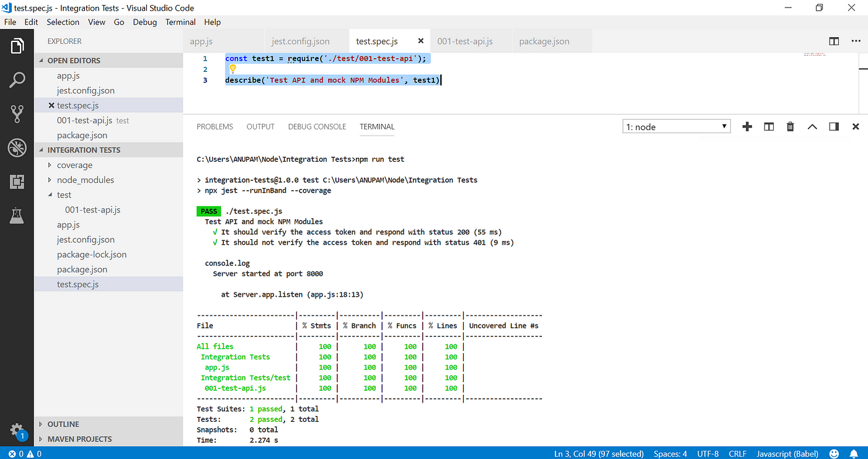The width and height of the screenshot is (868, 459).
Task: Expand the node_modules folder
Action: 86,180
